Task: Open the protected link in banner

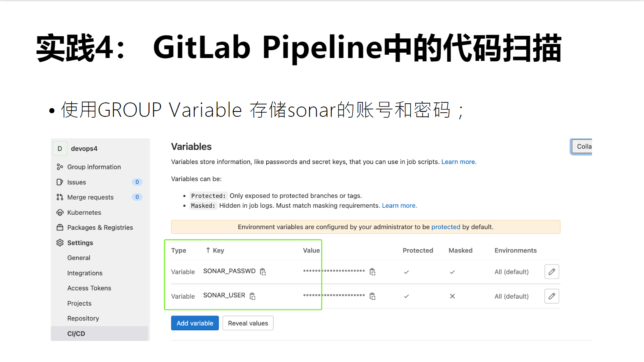Action: (446, 227)
